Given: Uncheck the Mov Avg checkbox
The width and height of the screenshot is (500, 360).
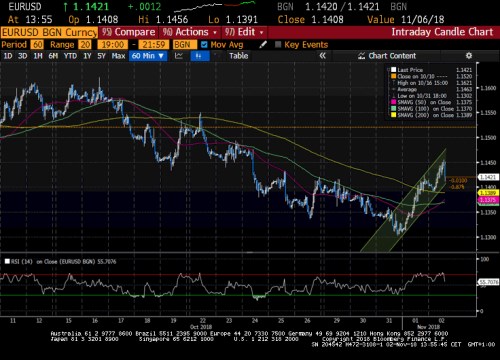Looking at the screenshot, I should pos(204,45).
